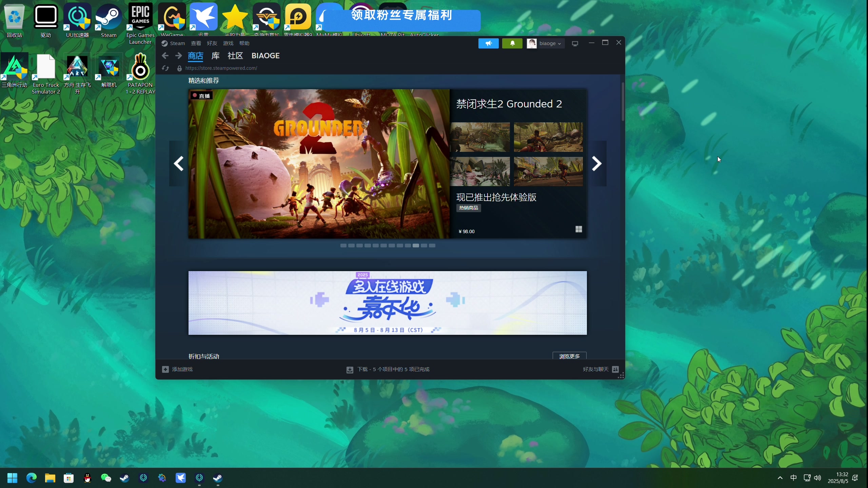Open File Explorer from the taskbar
Screen dimensions: 868x488
(x=50, y=478)
